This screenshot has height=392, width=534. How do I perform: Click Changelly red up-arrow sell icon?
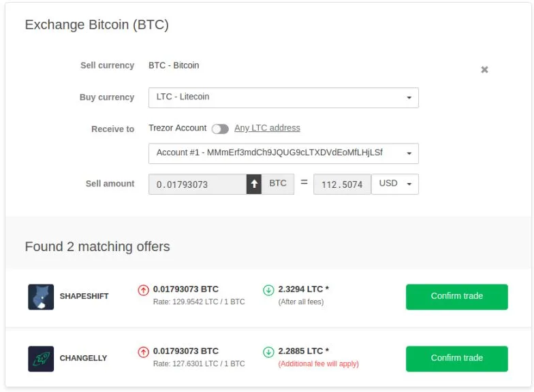(x=143, y=352)
